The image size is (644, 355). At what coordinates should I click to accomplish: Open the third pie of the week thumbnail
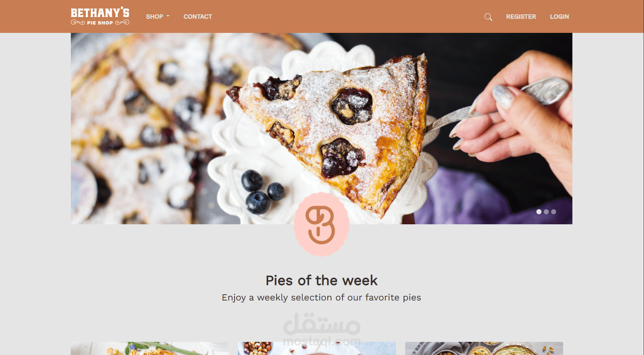click(x=484, y=348)
